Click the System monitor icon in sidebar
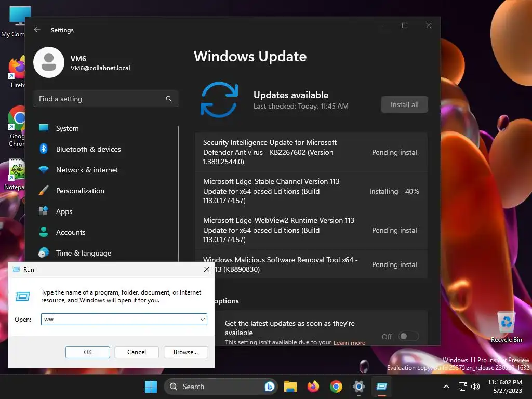This screenshot has width=532, height=399. tap(44, 128)
